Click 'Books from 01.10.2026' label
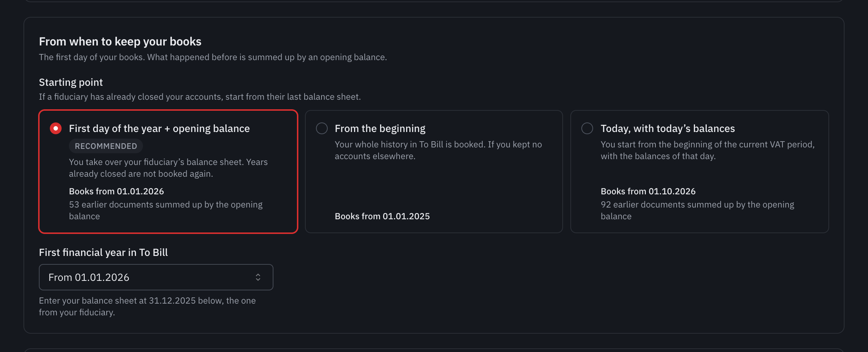Image resolution: width=868 pixels, height=352 pixels. pos(648,191)
